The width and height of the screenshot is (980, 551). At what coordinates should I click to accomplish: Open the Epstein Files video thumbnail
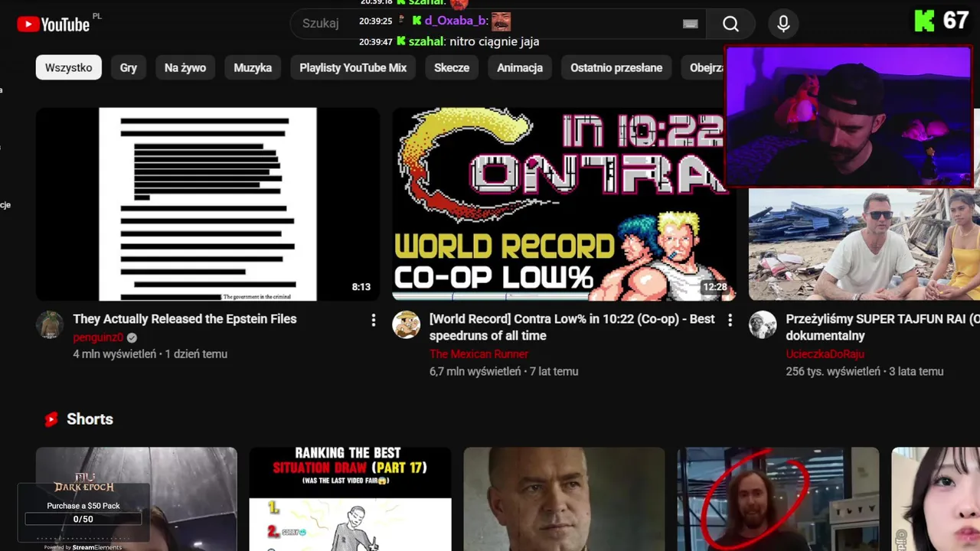point(207,204)
